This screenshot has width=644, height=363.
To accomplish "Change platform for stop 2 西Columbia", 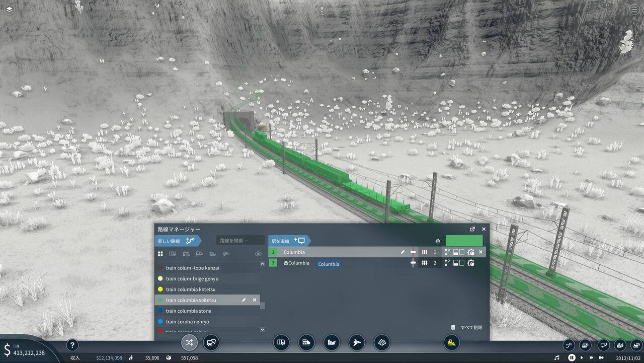I will tap(430, 263).
